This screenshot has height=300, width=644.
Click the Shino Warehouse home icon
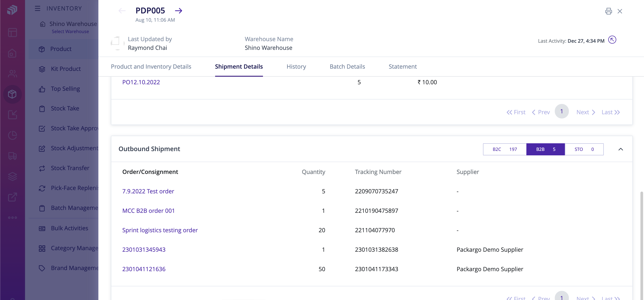coord(43,24)
